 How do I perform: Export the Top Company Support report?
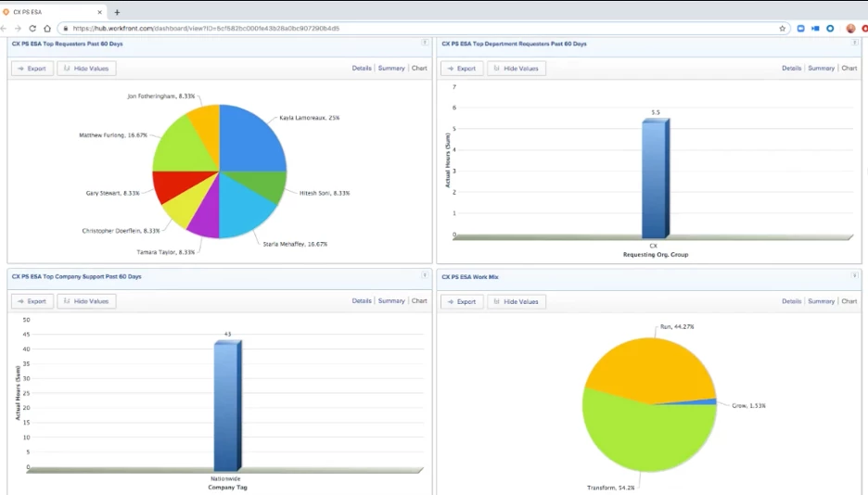click(32, 301)
